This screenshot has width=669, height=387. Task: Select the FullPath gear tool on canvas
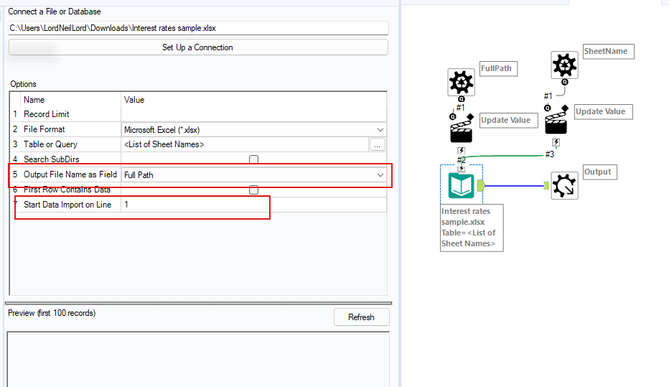pyautogui.click(x=461, y=82)
